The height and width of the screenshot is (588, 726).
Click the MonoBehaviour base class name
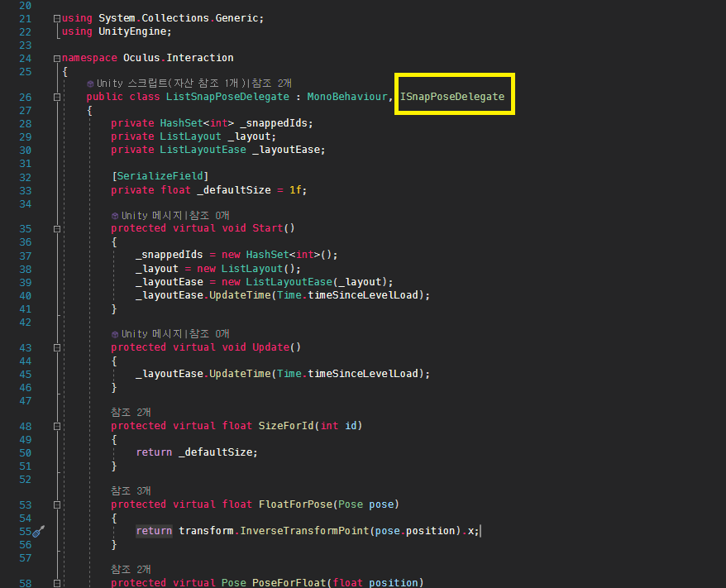tap(347, 97)
